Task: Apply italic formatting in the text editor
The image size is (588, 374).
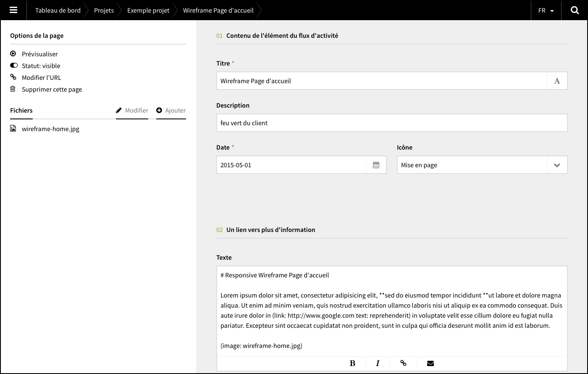Action: pos(378,363)
